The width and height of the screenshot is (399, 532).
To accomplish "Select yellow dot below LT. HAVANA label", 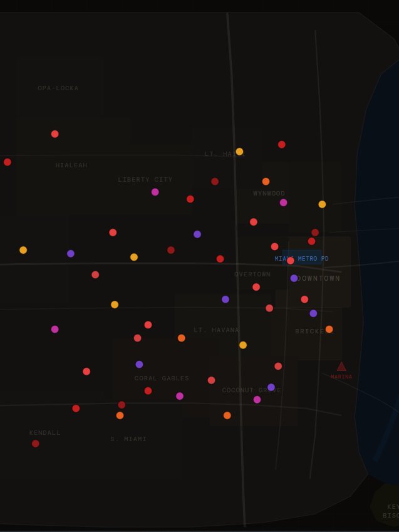I will 243,345.
